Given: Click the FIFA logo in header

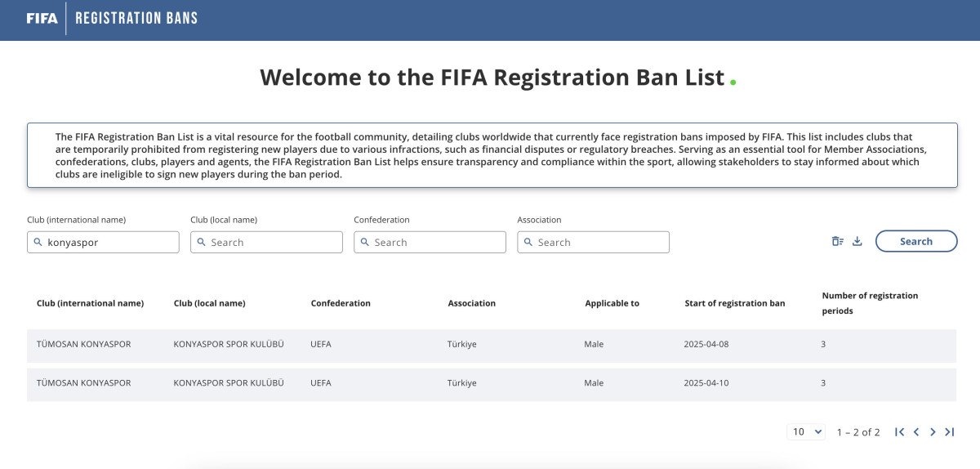Looking at the screenshot, I should coord(42,19).
